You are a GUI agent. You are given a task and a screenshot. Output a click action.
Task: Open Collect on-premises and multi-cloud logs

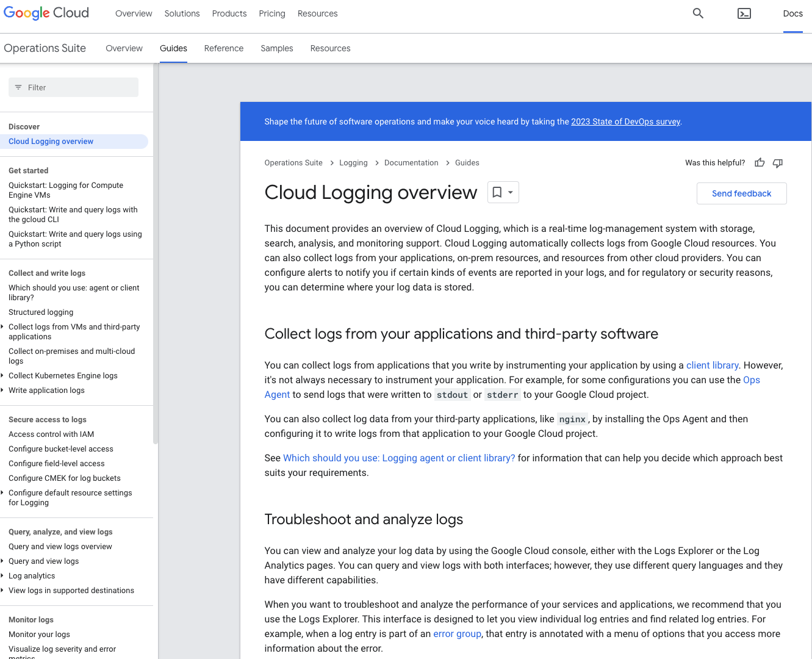point(72,356)
